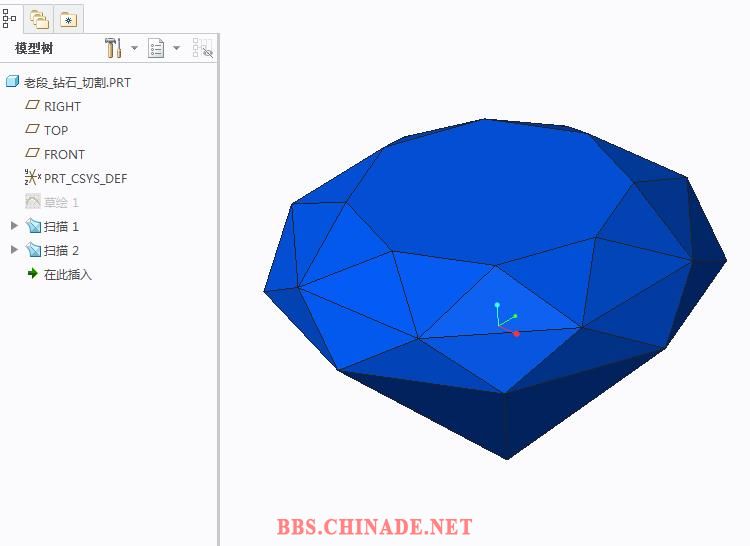Open the model tree Show list icon
750x546 pixels.
click(x=156, y=48)
